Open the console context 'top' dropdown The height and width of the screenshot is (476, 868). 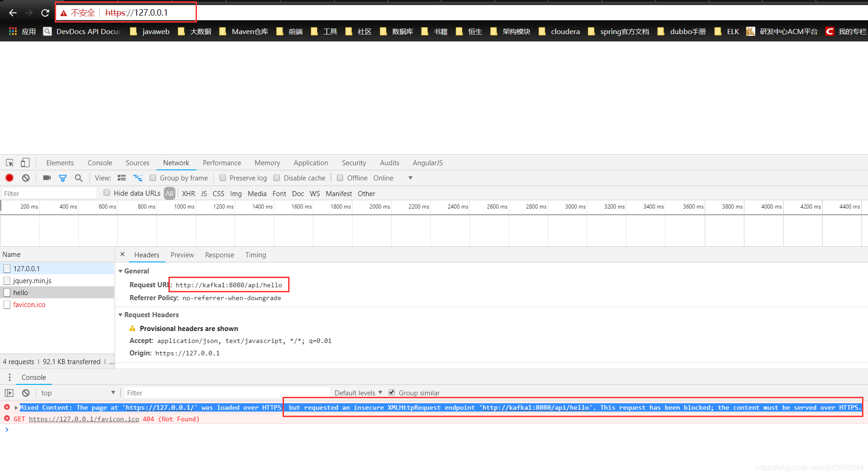[78, 393]
